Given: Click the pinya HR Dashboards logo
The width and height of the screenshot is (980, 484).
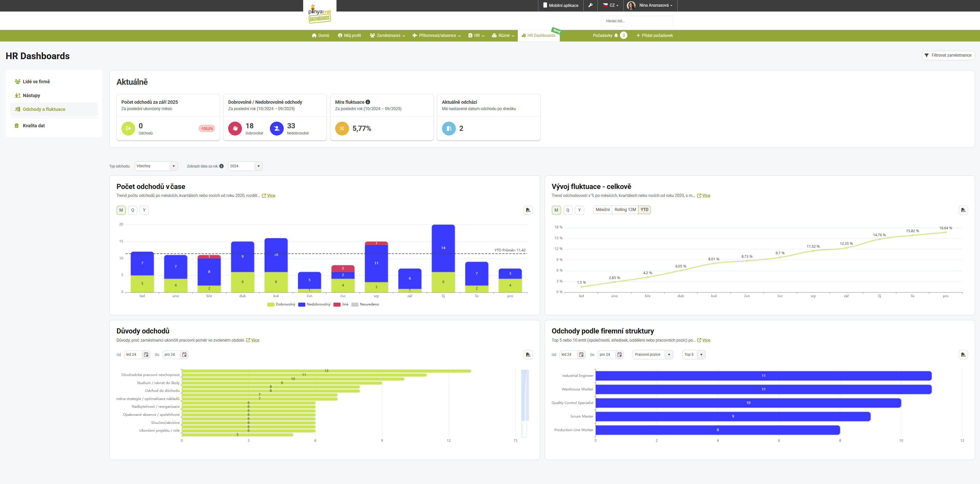Looking at the screenshot, I should click(x=320, y=14).
